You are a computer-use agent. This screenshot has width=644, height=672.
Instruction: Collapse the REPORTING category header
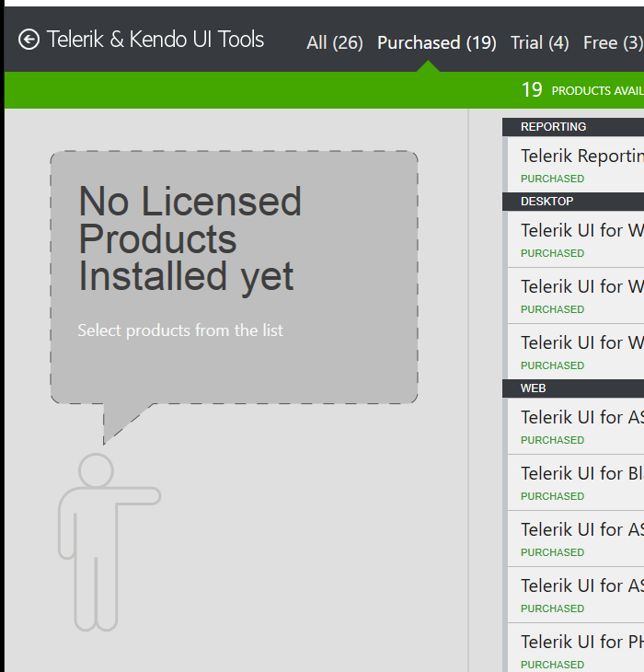pos(554,127)
